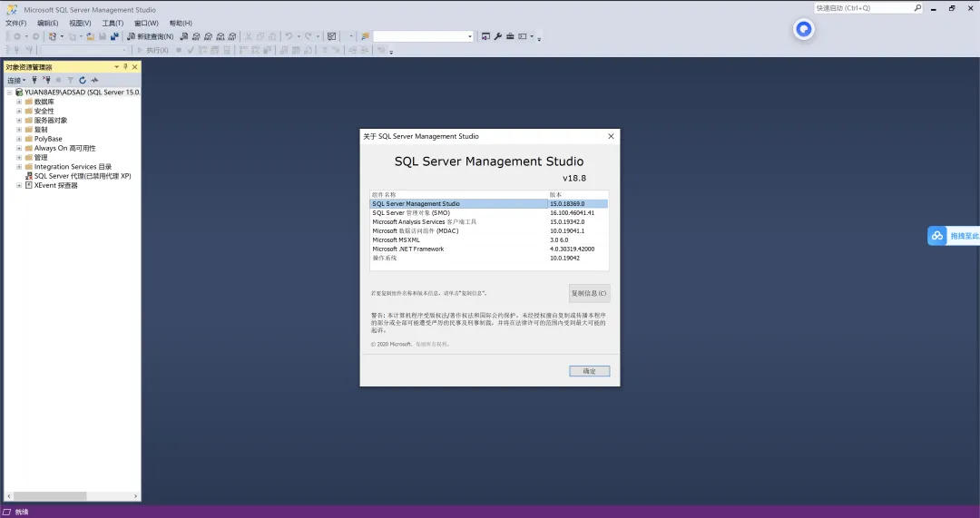The width and height of the screenshot is (980, 518).
Task: Click the wrench Properties Window icon
Action: pyautogui.click(x=498, y=36)
